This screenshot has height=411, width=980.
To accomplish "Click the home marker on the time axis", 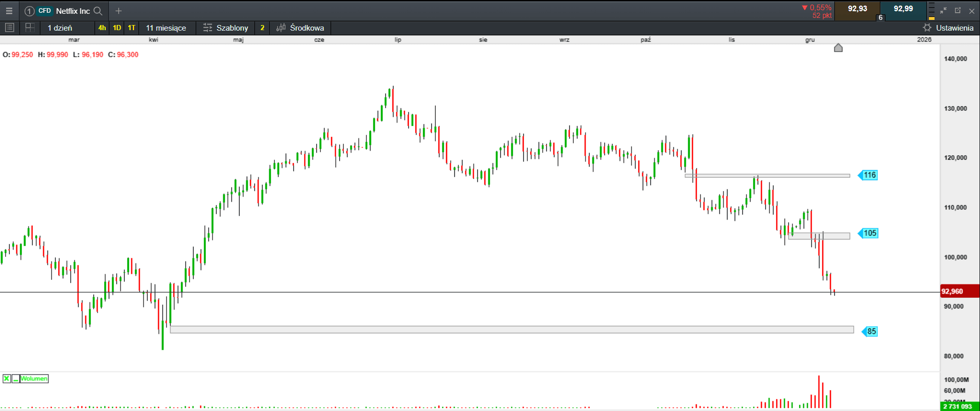I will [x=838, y=48].
